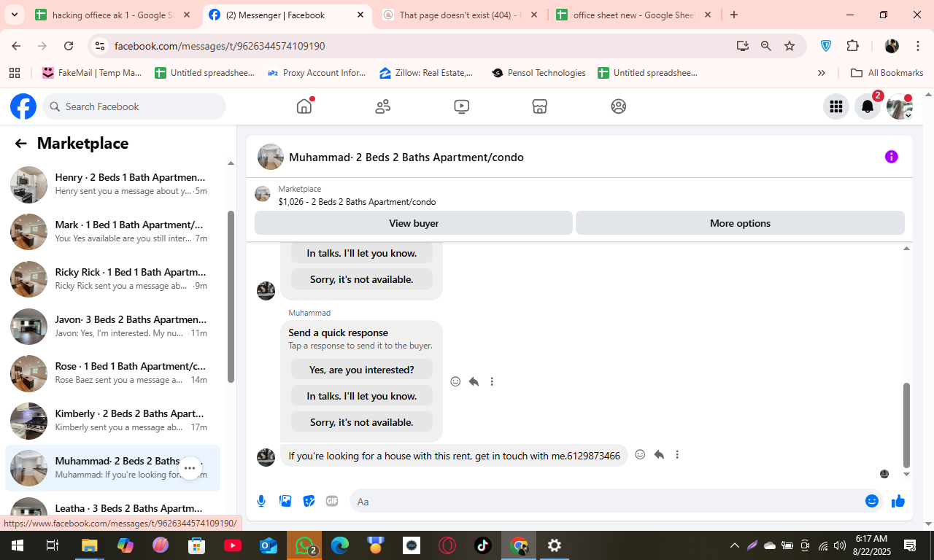This screenshot has height=560, width=934.
Task: Click conversation list scrollbar
Action: (231, 297)
